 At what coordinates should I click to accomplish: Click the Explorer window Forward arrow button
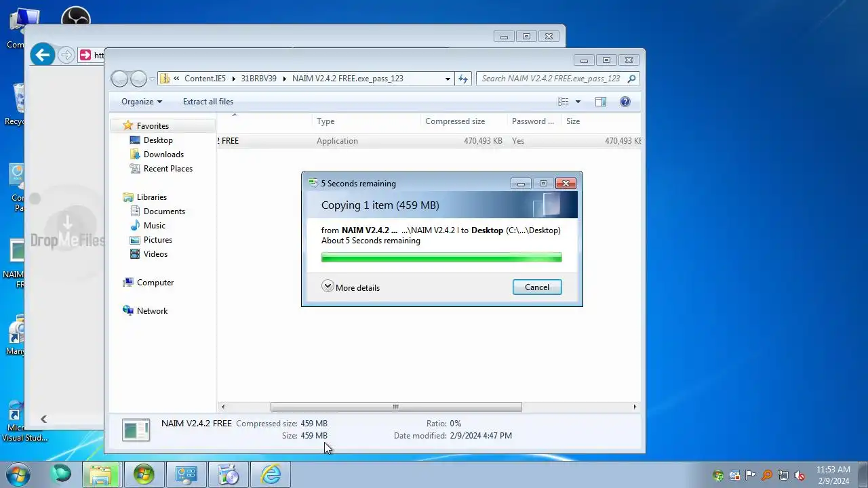tap(138, 79)
